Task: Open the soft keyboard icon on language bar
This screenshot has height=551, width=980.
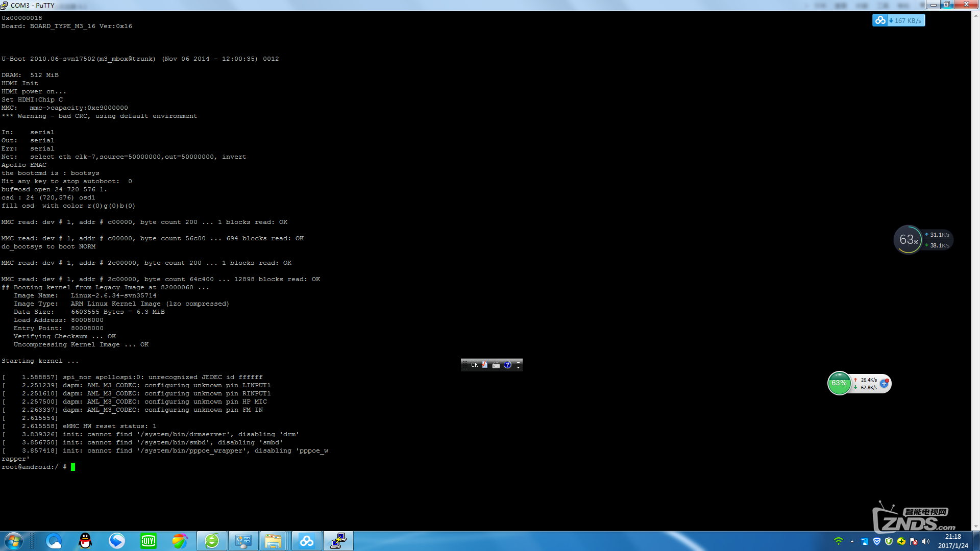Action: pyautogui.click(x=496, y=365)
